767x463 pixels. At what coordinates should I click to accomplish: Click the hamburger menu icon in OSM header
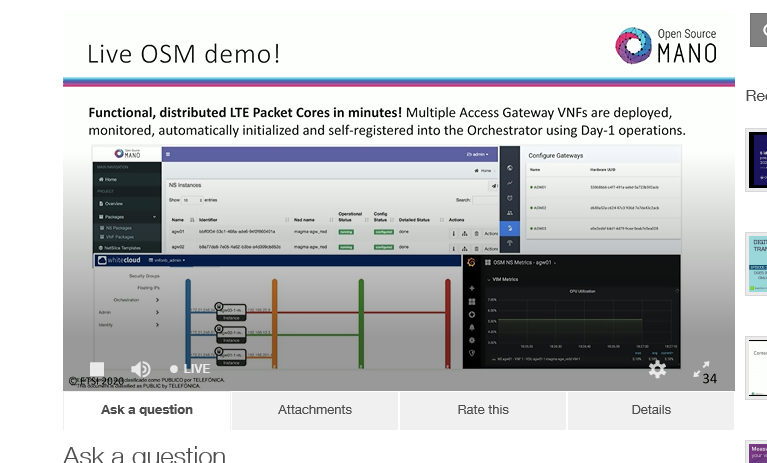tap(168, 154)
